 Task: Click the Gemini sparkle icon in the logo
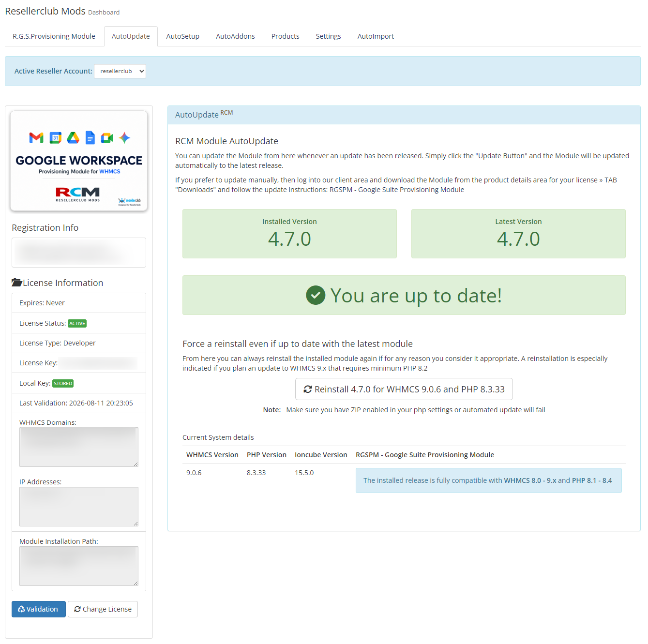124,138
